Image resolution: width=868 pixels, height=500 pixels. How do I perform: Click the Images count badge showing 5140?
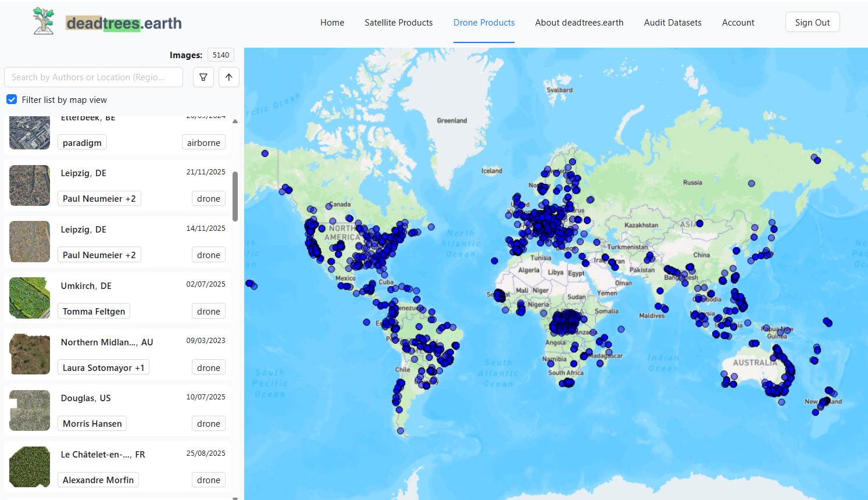point(220,55)
